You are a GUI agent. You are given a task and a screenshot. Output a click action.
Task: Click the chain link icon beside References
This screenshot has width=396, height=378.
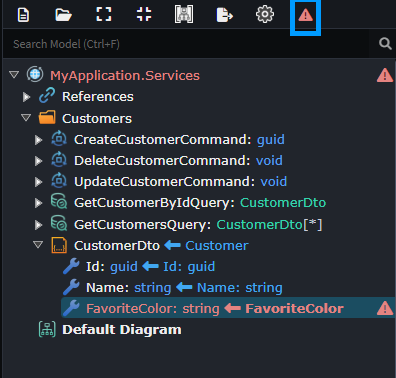point(47,95)
